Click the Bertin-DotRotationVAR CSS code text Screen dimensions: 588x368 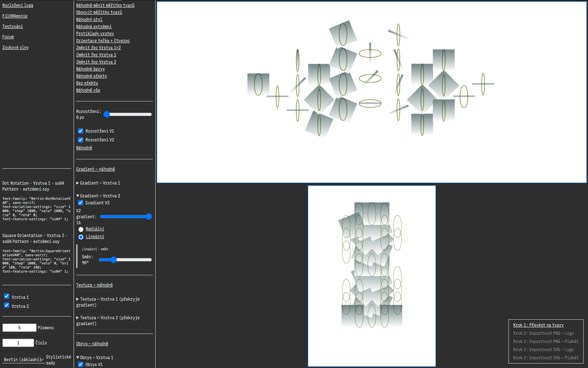[36, 209]
